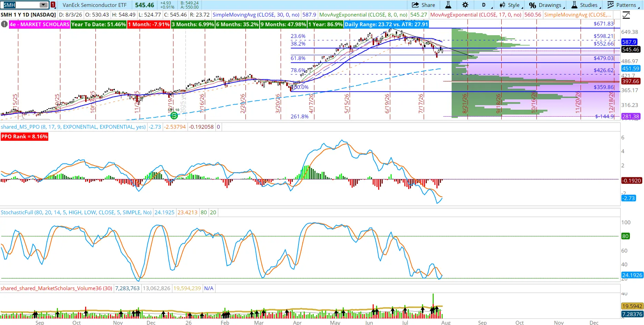Image resolution: width=644 pixels, height=325 pixels.
Task: Click the $671.83 price level label
Action: pos(604,23)
